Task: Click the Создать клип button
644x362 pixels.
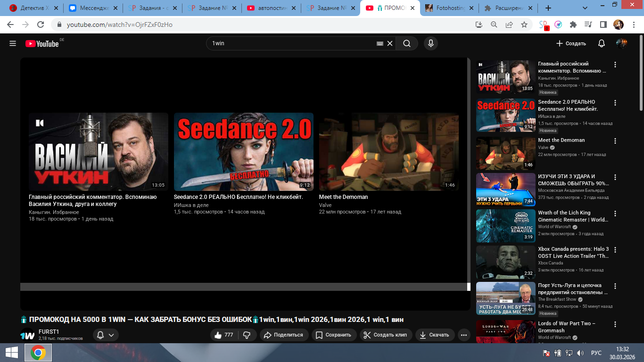Action: [x=386, y=335]
